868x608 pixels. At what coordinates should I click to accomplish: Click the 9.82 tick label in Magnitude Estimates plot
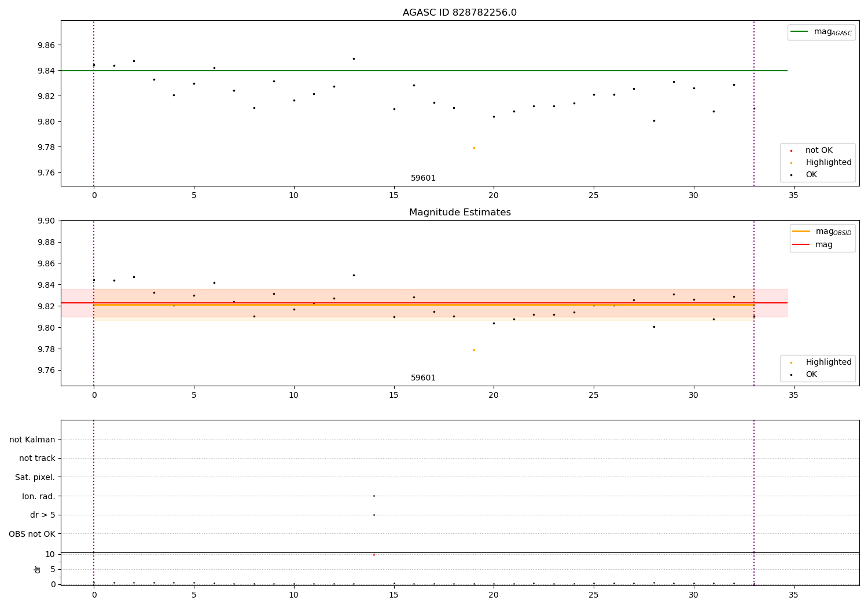(x=47, y=306)
